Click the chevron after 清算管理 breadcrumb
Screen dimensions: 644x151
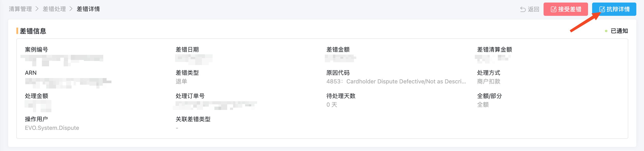coord(37,9)
